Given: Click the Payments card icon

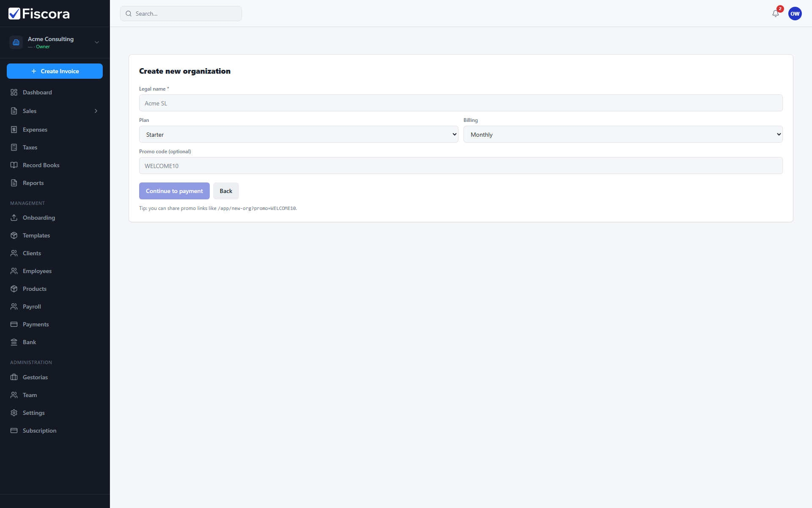Looking at the screenshot, I should 14,324.
